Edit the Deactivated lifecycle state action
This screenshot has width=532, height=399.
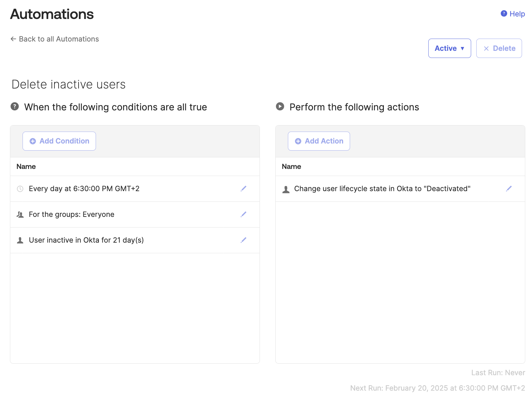(509, 189)
